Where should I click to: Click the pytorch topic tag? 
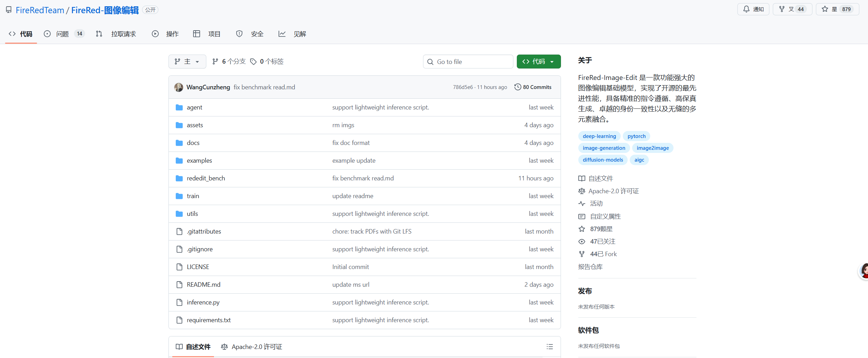click(x=637, y=136)
